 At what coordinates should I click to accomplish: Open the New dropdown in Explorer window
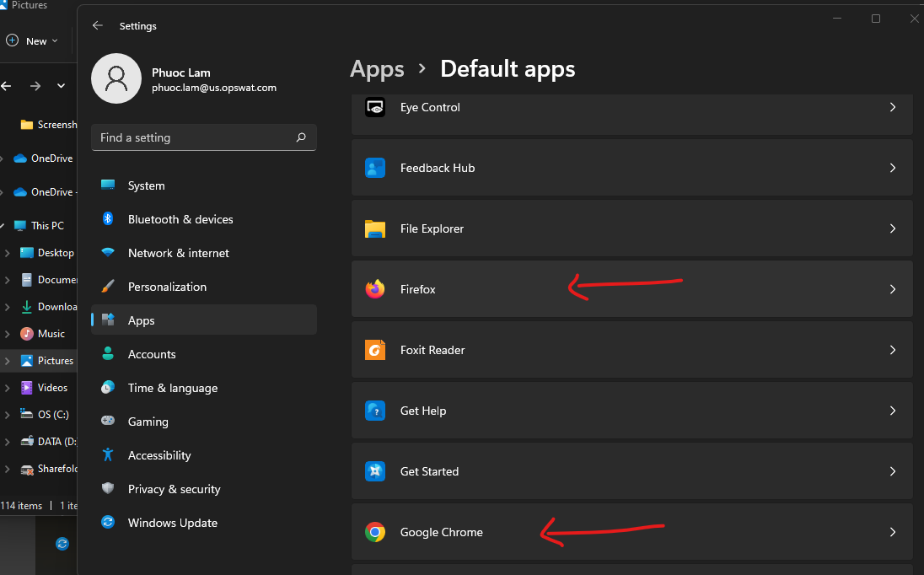point(32,40)
